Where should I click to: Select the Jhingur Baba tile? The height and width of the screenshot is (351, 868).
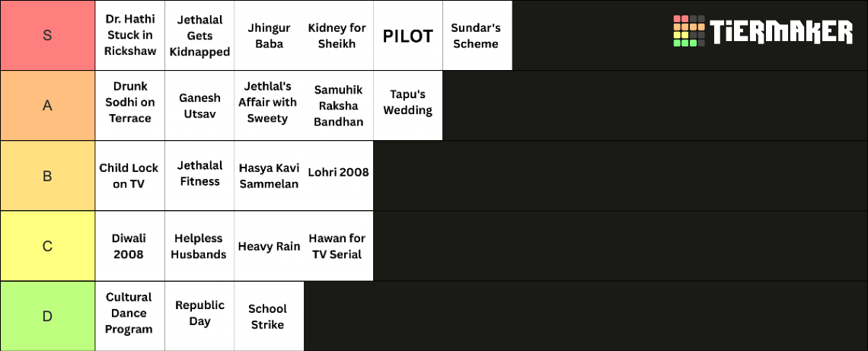coord(269,36)
